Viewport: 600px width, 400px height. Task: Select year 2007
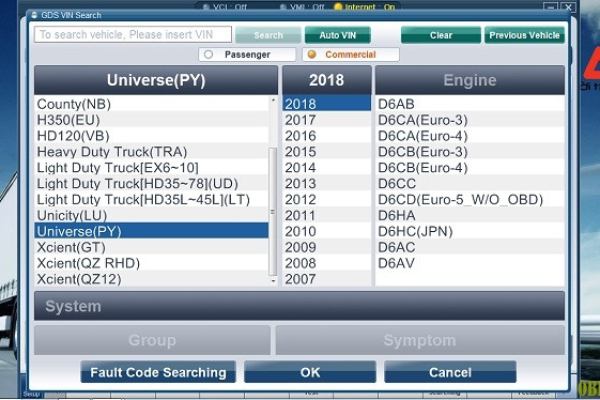click(327, 279)
